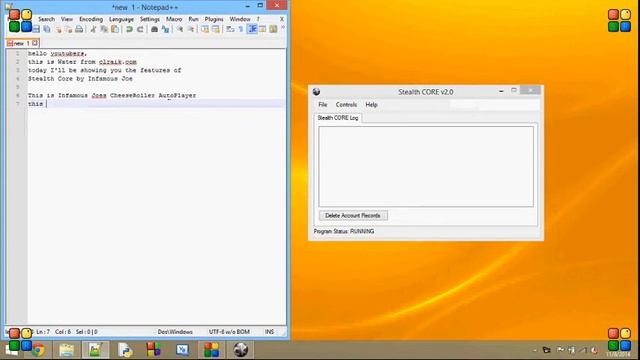Click the line starting 'today I'll be showing'
This screenshot has height=360, width=640.
pyautogui.click(x=104, y=70)
